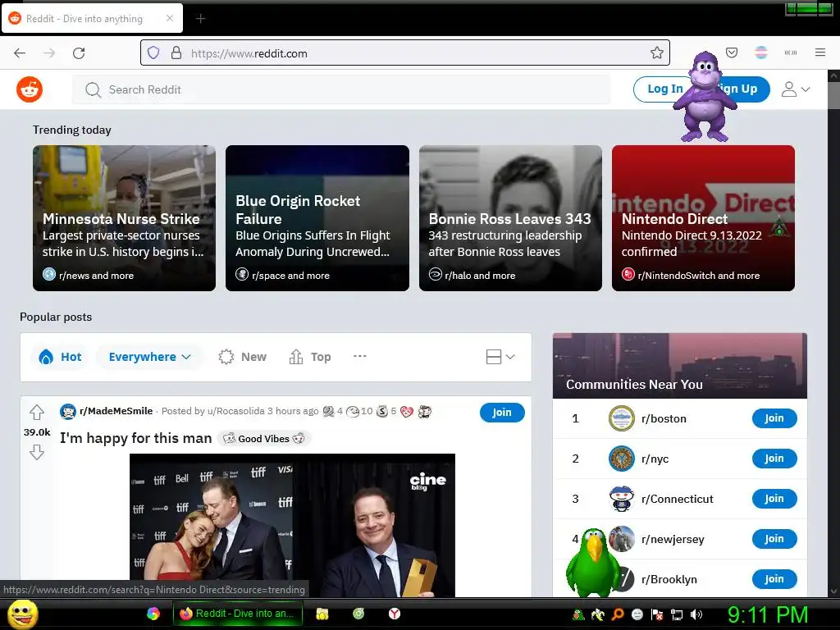Join r/newjersey
Image resolution: width=840 pixels, height=630 pixels.
774,539
